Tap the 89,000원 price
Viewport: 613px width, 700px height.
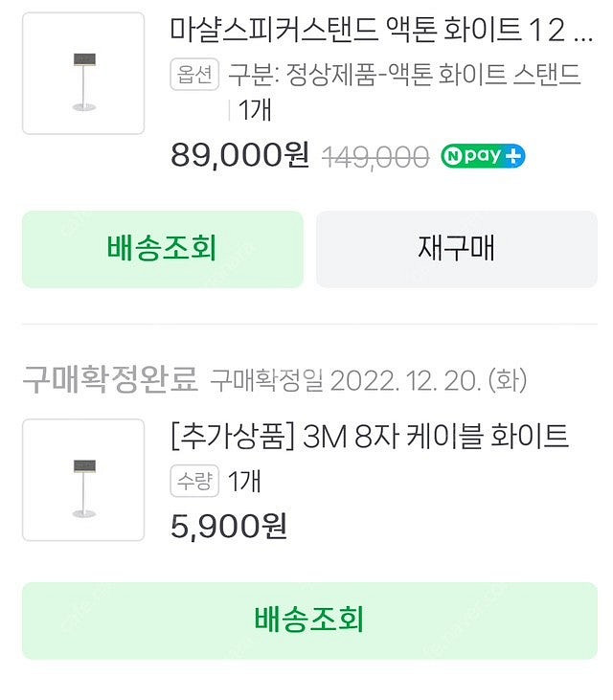[239, 155]
